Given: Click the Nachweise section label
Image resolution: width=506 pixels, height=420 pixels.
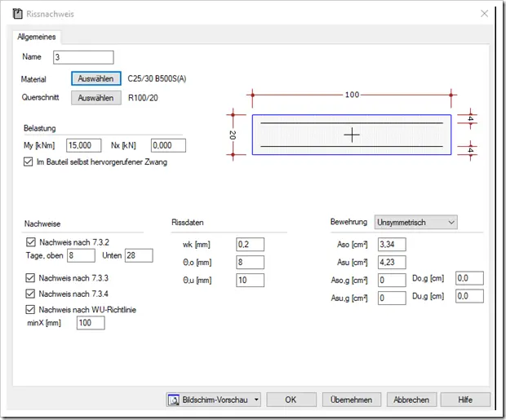Looking at the screenshot, I should tap(42, 224).
